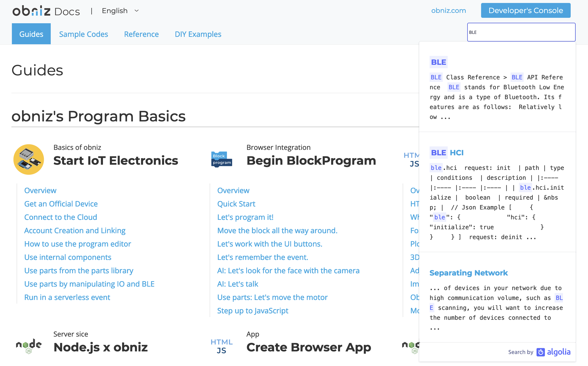Open Use parts by manipulating IO and BLE
This screenshot has height=366, width=588.
(89, 284)
